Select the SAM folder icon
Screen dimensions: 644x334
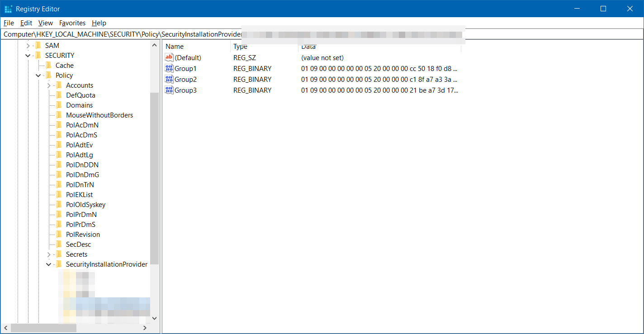tap(38, 46)
